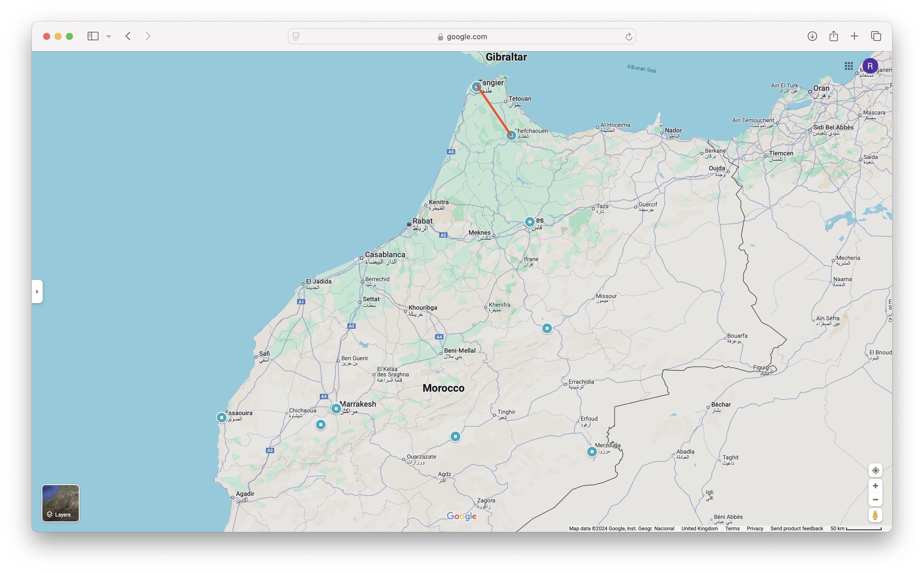Screen dimensions: 924x574
Task: Zoom out on the map
Action: (875, 500)
